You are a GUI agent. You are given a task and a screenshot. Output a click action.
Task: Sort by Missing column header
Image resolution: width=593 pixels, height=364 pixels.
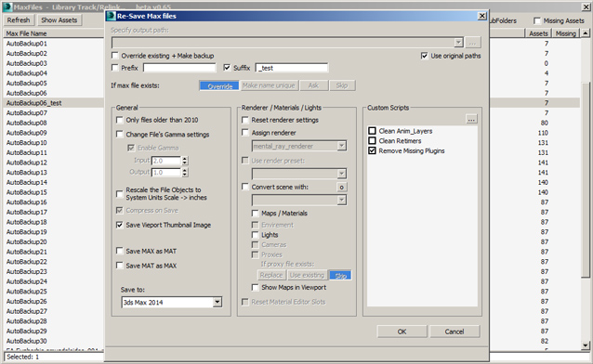coord(565,33)
